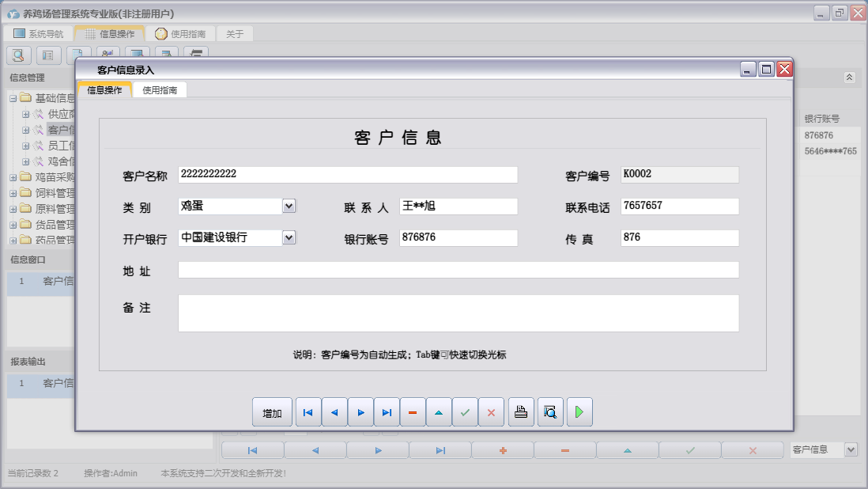The width and height of the screenshot is (868, 489).
Task: Open the 系统导航 main tab
Action: coord(38,34)
